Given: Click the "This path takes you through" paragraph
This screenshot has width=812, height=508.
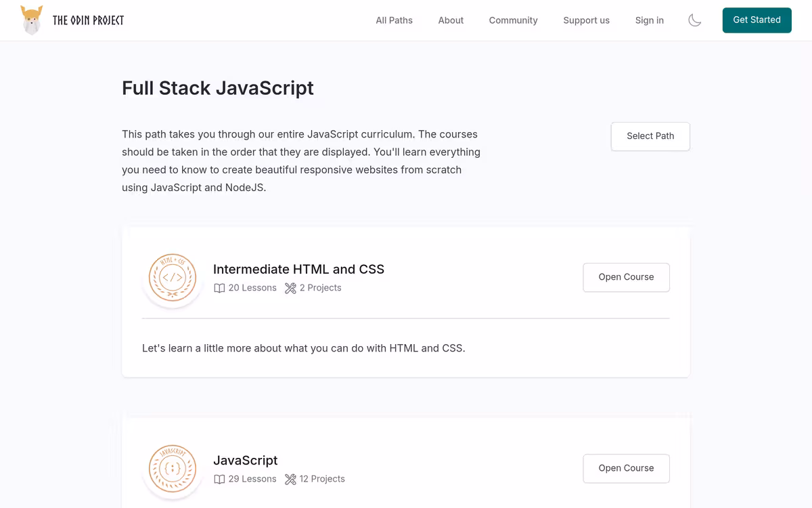Looking at the screenshot, I should (301, 161).
